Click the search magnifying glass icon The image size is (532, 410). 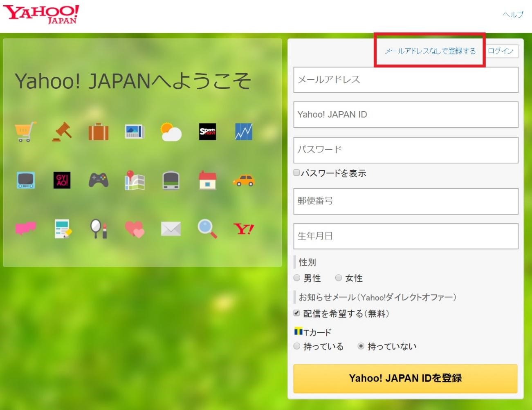click(x=207, y=229)
